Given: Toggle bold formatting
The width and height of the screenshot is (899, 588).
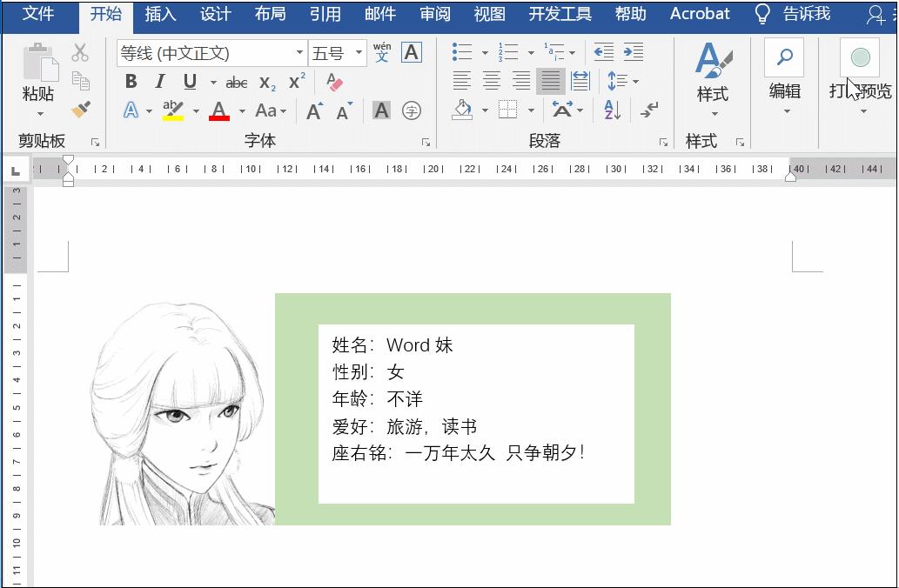Looking at the screenshot, I should point(131,81).
